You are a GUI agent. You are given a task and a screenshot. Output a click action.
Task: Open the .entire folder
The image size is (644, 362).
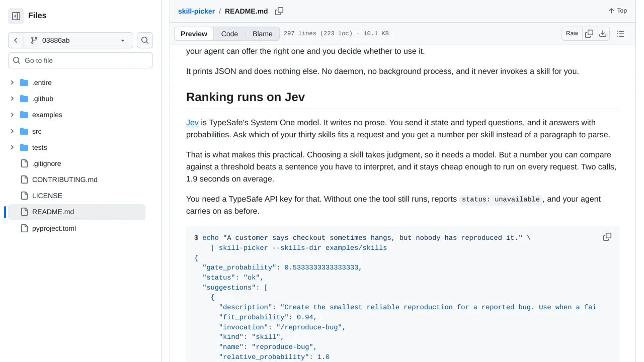pos(42,82)
